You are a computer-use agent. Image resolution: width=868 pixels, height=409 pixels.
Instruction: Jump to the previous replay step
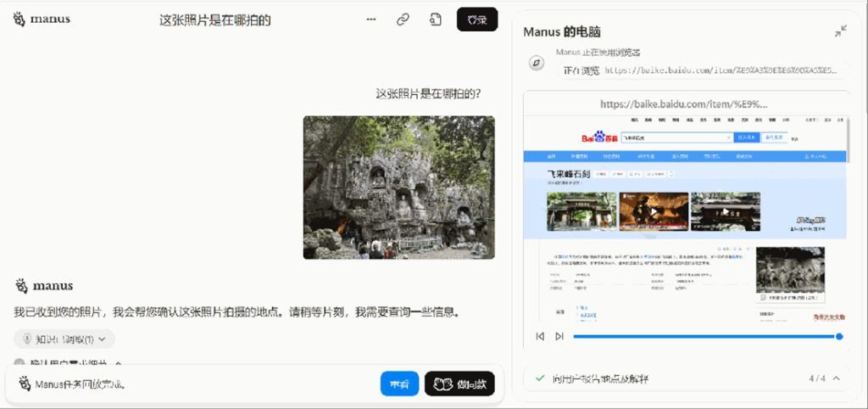[x=540, y=336]
